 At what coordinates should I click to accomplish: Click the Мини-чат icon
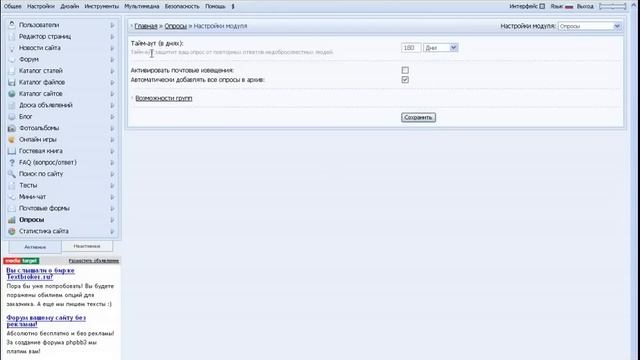[12, 196]
